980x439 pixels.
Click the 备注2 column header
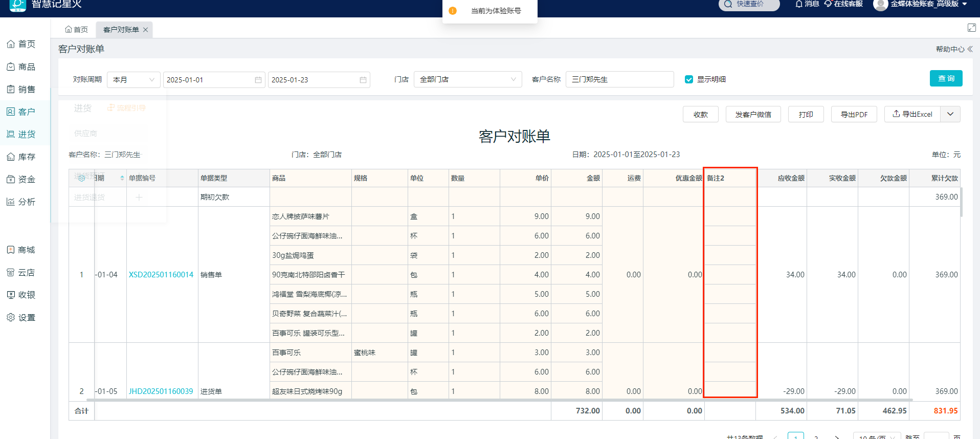730,178
